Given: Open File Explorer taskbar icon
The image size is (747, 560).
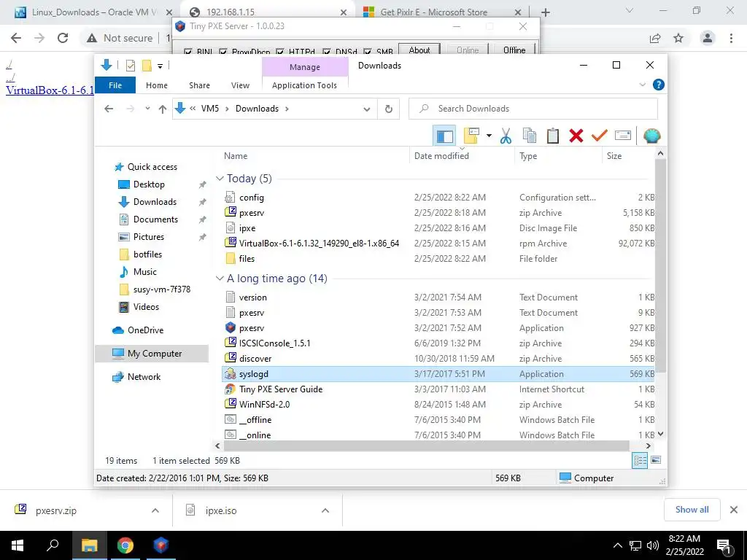Looking at the screenshot, I should point(89,545).
